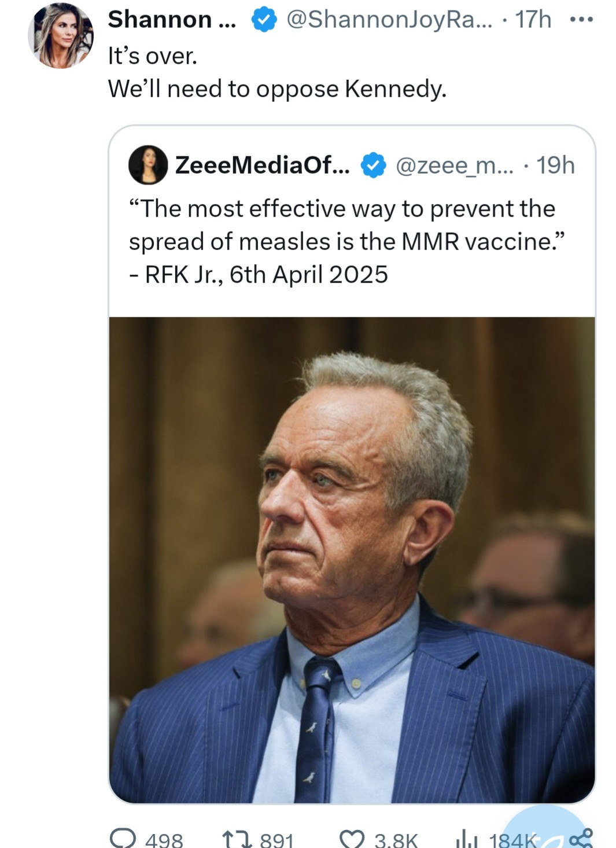This screenshot has width=616, height=848.
Task: Open the quoted MMR vaccine post text
Action: tap(346, 241)
